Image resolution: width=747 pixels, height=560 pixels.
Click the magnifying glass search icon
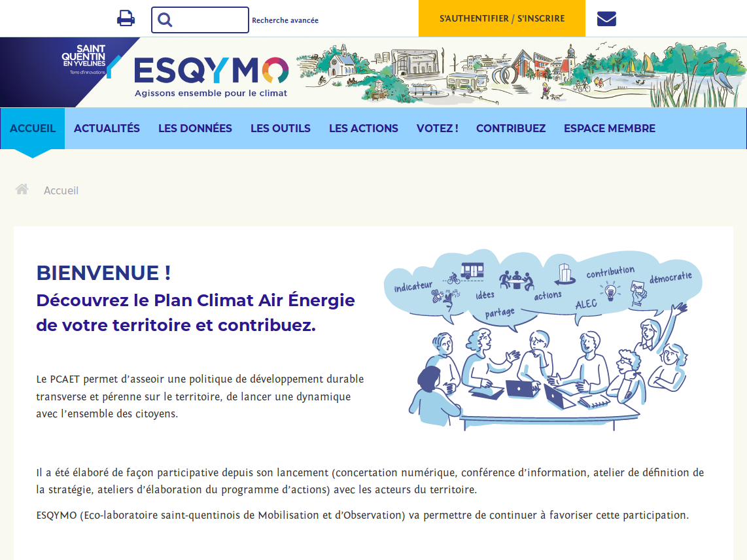pyautogui.click(x=165, y=20)
